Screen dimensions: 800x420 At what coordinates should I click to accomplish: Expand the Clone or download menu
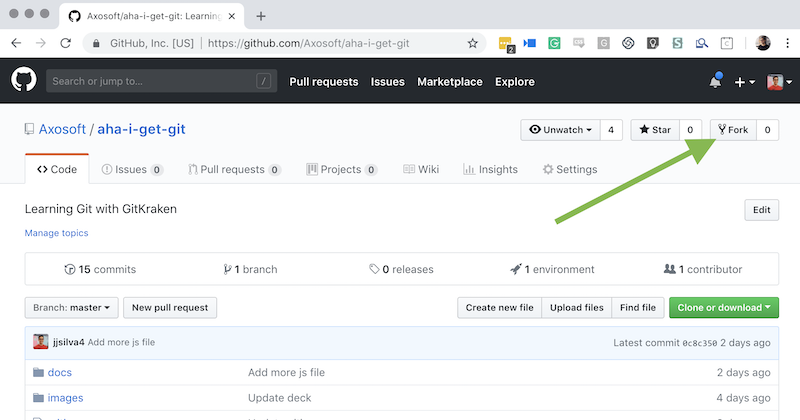pyautogui.click(x=723, y=308)
